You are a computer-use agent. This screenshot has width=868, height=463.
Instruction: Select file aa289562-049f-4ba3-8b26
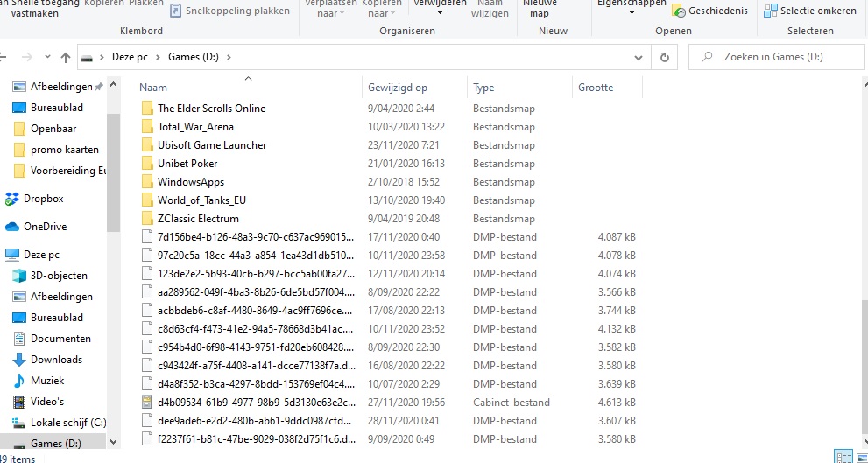tap(255, 291)
